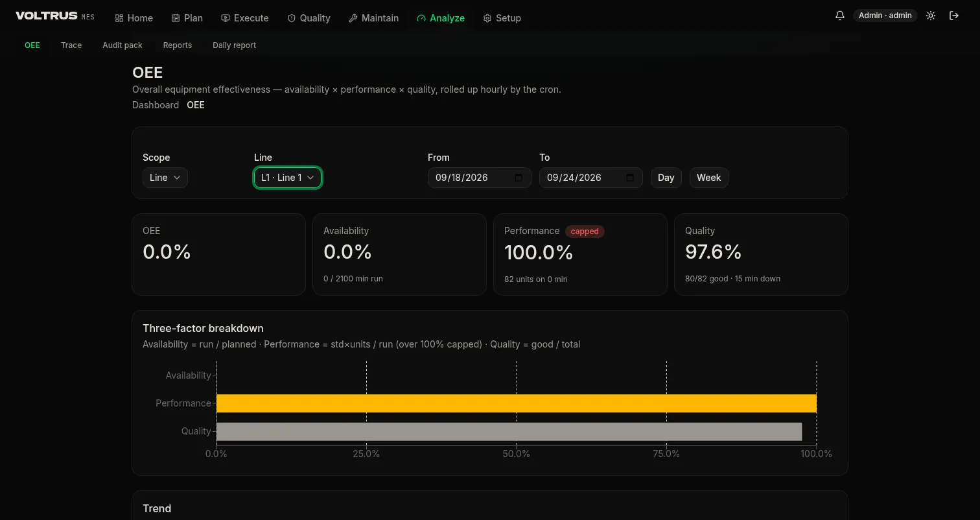Click the logout icon
The height and width of the screenshot is (520, 980).
tap(954, 16)
